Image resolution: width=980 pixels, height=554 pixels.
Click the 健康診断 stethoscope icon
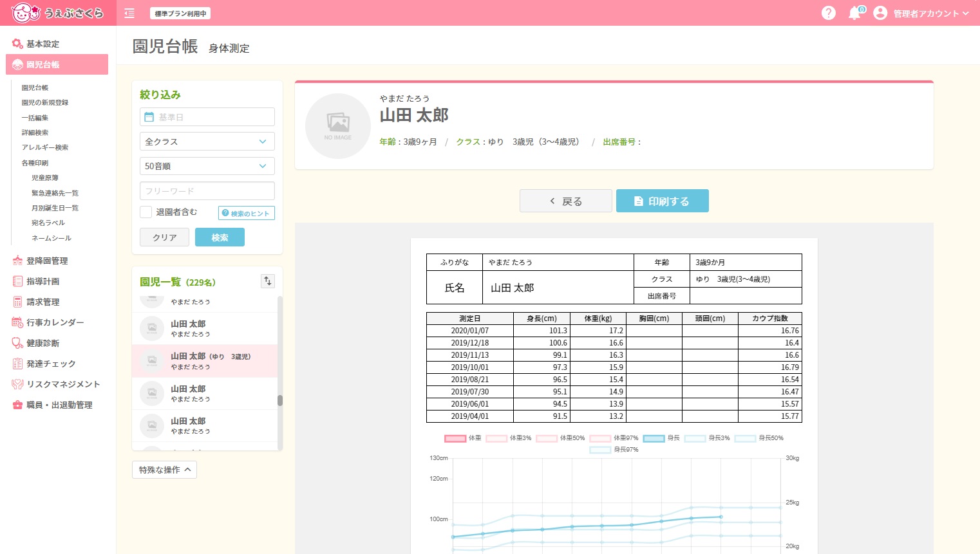(x=17, y=343)
